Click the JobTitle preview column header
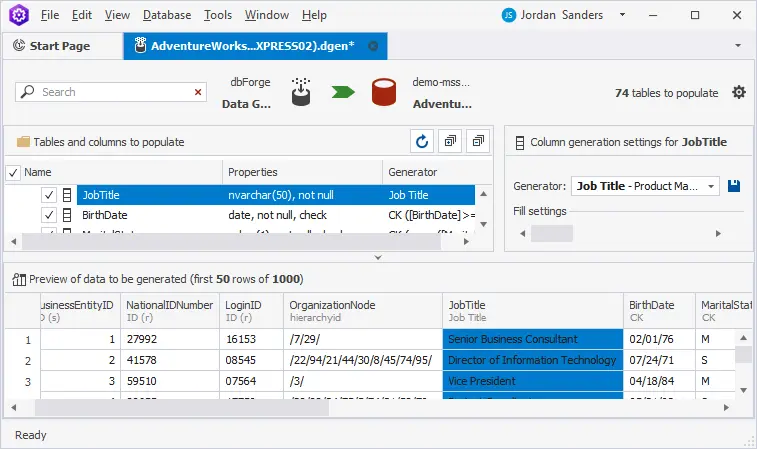 coord(533,310)
